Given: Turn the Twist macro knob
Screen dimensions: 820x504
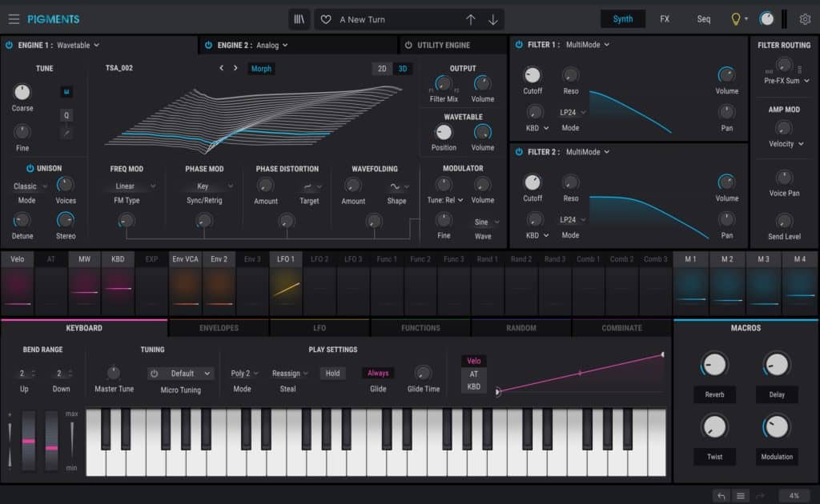Looking at the screenshot, I should [714, 426].
